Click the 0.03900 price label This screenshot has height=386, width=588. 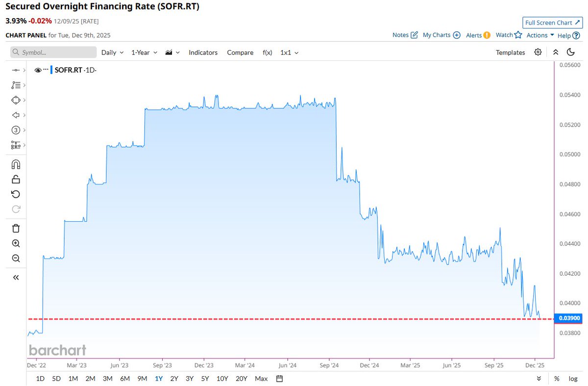[568, 318]
